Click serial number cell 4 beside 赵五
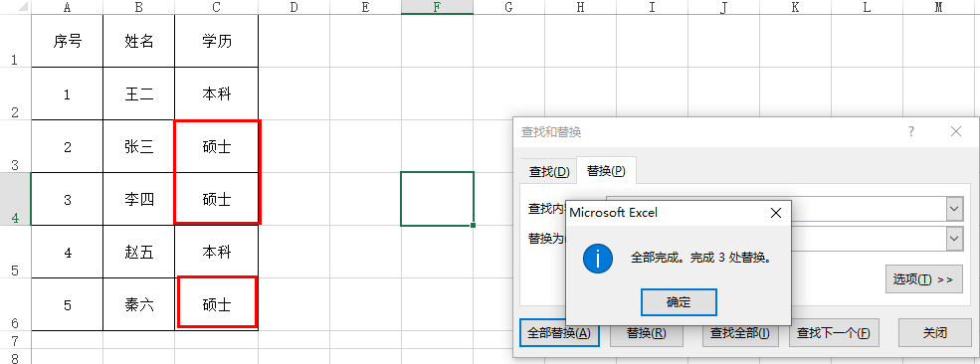 [67, 253]
